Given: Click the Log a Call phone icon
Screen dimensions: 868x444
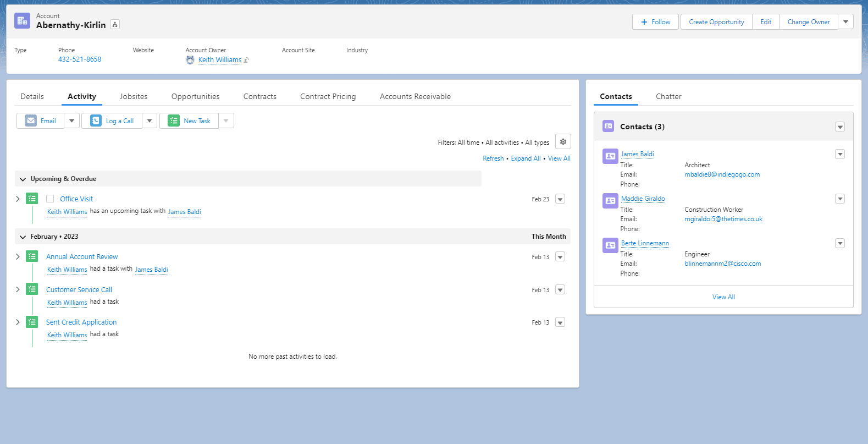Looking at the screenshot, I should (96, 121).
